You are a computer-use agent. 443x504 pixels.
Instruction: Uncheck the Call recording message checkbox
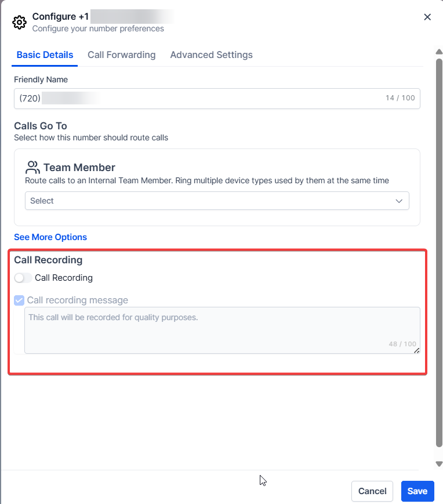pyautogui.click(x=19, y=300)
